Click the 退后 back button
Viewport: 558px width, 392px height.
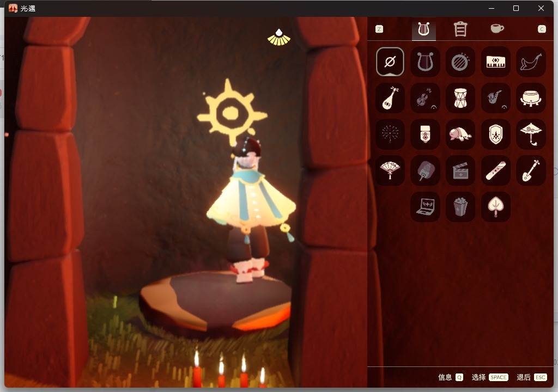[x=532, y=377]
